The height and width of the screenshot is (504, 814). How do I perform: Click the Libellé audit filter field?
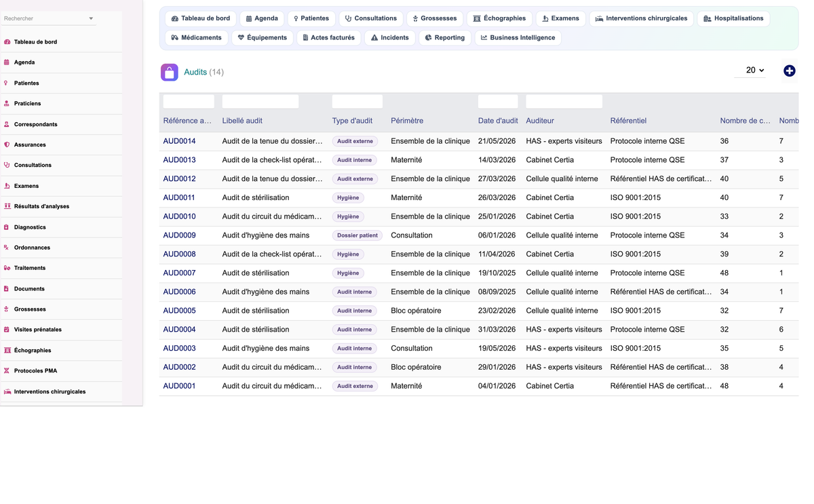pyautogui.click(x=260, y=102)
